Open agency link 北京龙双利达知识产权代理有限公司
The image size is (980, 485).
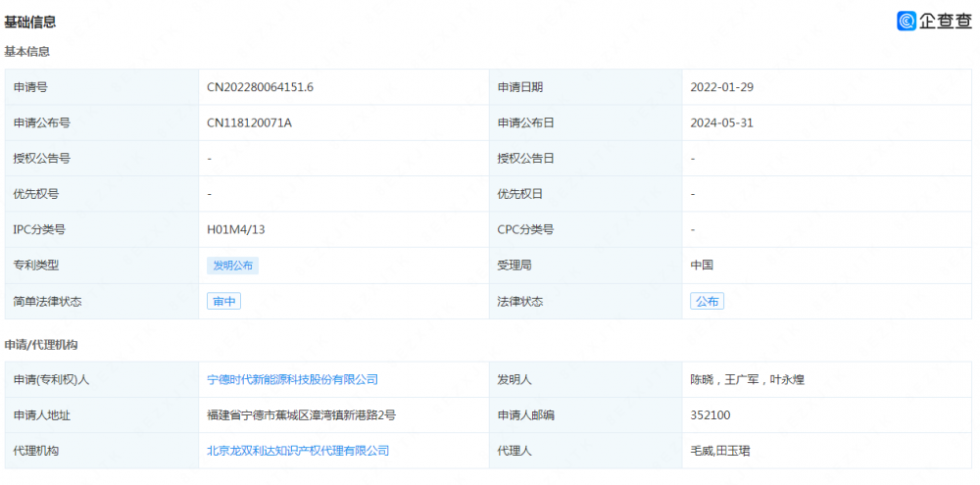(298, 451)
